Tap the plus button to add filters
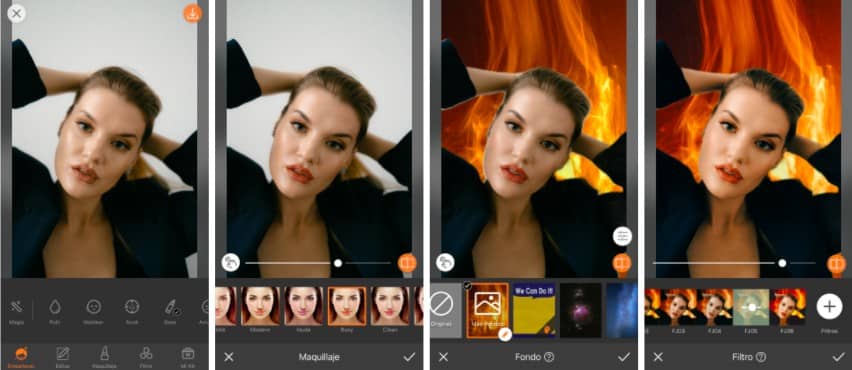852x370 pixels. pyautogui.click(x=829, y=307)
